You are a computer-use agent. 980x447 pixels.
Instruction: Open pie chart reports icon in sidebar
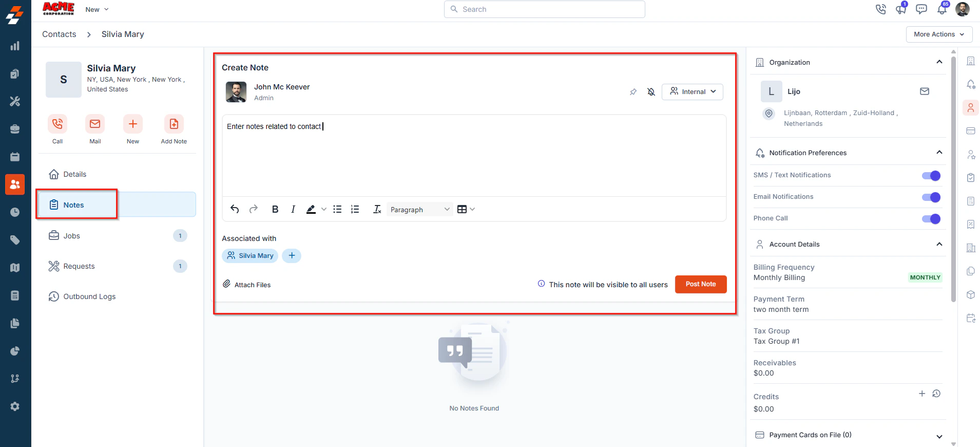(15, 351)
